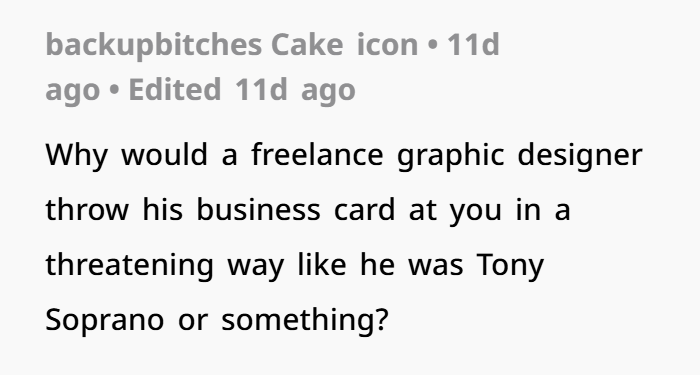
Task: Click the words 'business card' in comment
Action: pyautogui.click(x=296, y=209)
